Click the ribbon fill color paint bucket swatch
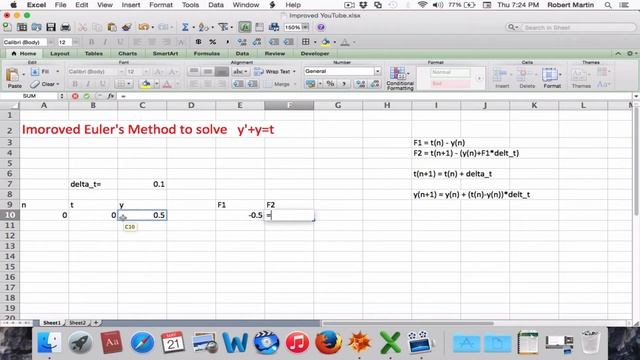The image size is (640, 360). pos(146,84)
